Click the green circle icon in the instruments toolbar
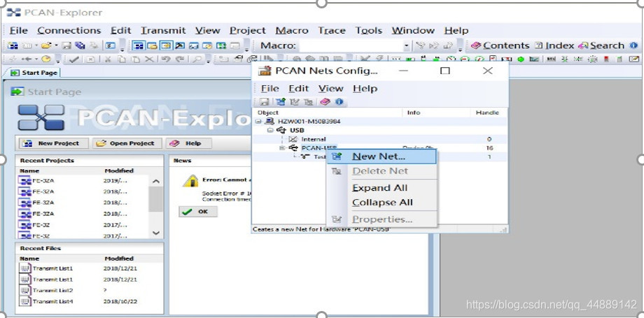The image size is (644, 318). [x=521, y=59]
